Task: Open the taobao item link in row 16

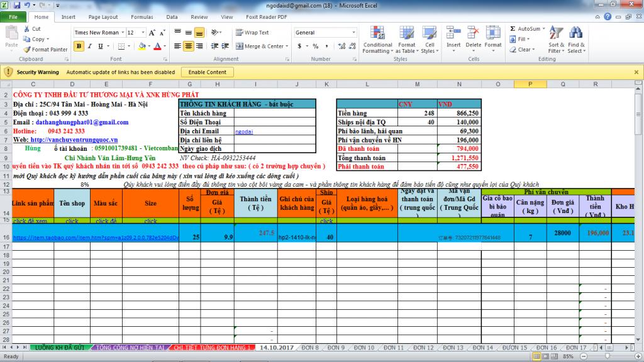Action: 96,237
